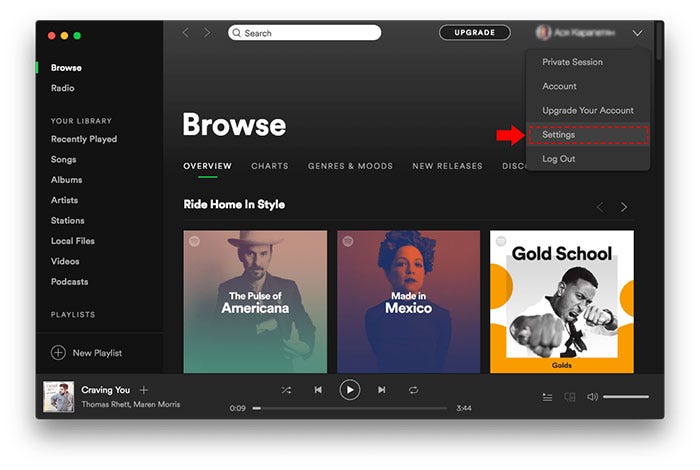Open the New Releases tab
This screenshot has width=700, height=470.
tap(447, 166)
